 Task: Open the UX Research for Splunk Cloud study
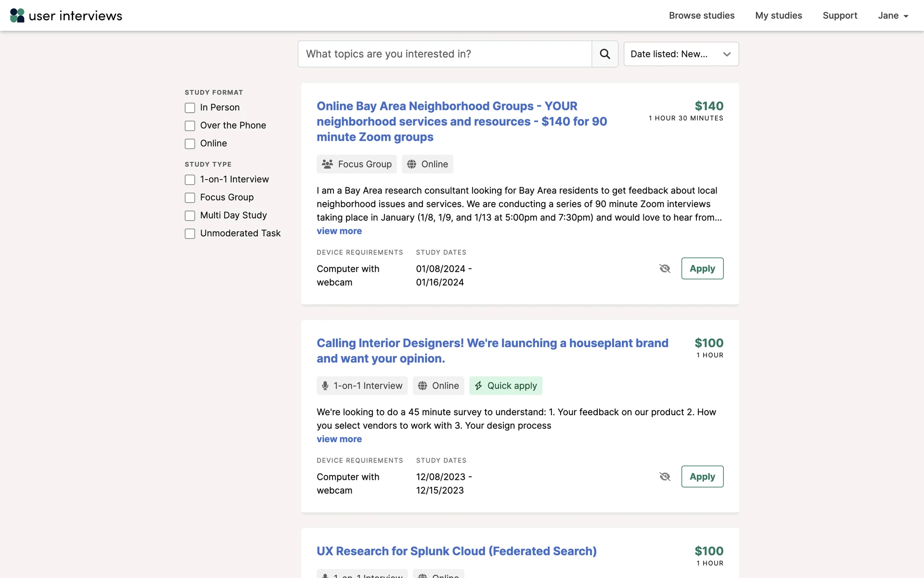point(456,551)
